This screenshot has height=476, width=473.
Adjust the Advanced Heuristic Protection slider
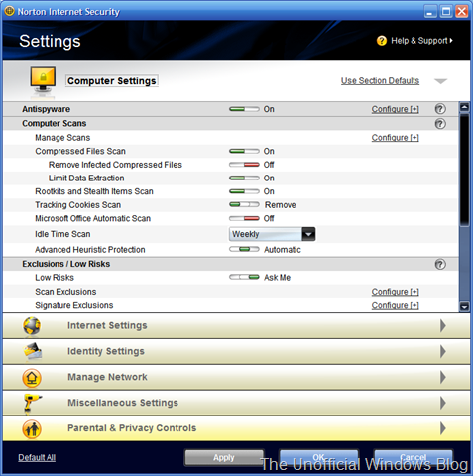coord(244,249)
